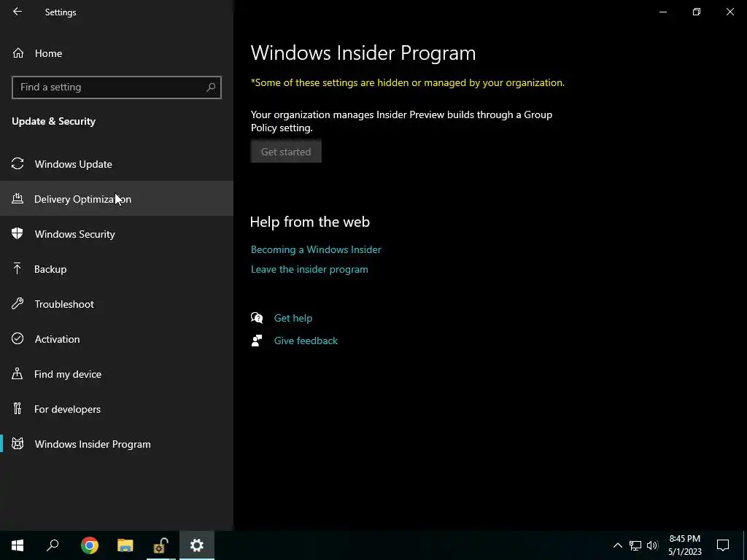Select Activation in the sidebar

(117, 338)
